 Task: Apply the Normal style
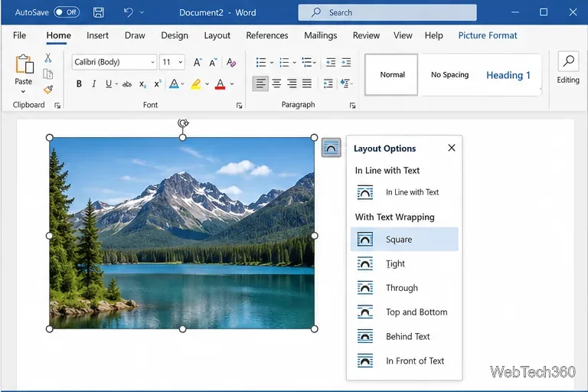click(391, 75)
